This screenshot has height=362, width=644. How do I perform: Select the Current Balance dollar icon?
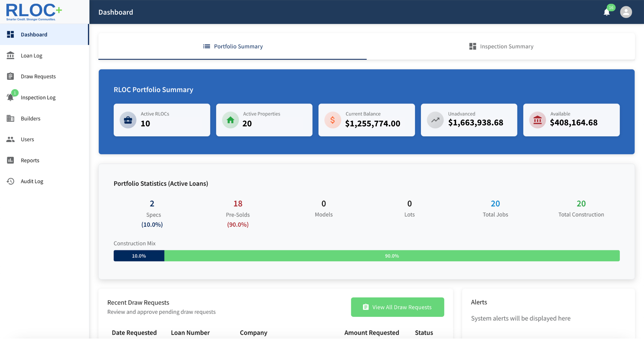tap(332, 120)
